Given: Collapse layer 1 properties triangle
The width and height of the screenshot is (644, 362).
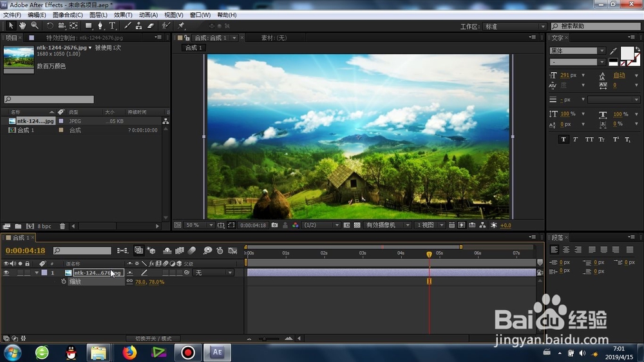Looking at the screenshot, I should [37, 272].
